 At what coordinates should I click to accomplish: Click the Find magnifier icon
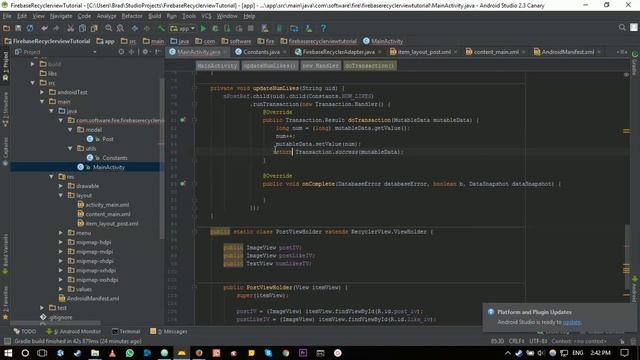pos(109,29)
